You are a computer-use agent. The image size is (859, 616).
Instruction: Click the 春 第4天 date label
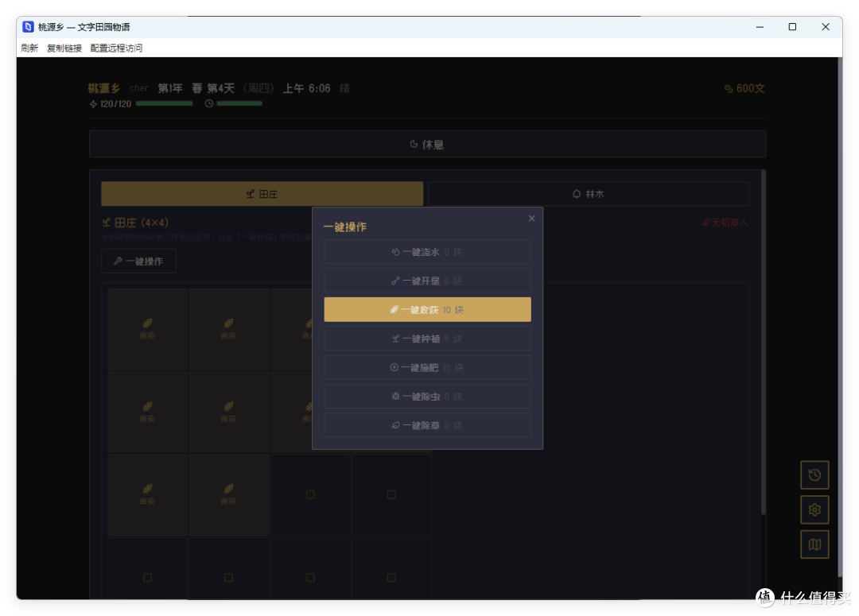213,88
